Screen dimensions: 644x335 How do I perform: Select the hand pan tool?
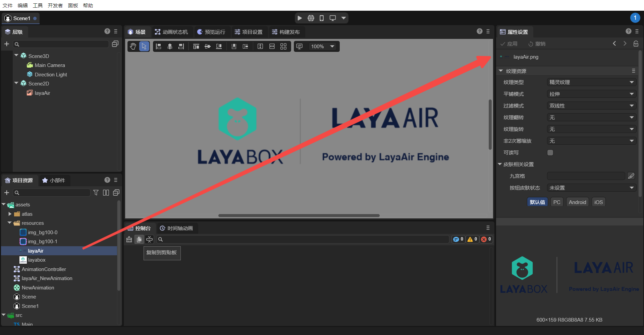[x=133, y=46]
